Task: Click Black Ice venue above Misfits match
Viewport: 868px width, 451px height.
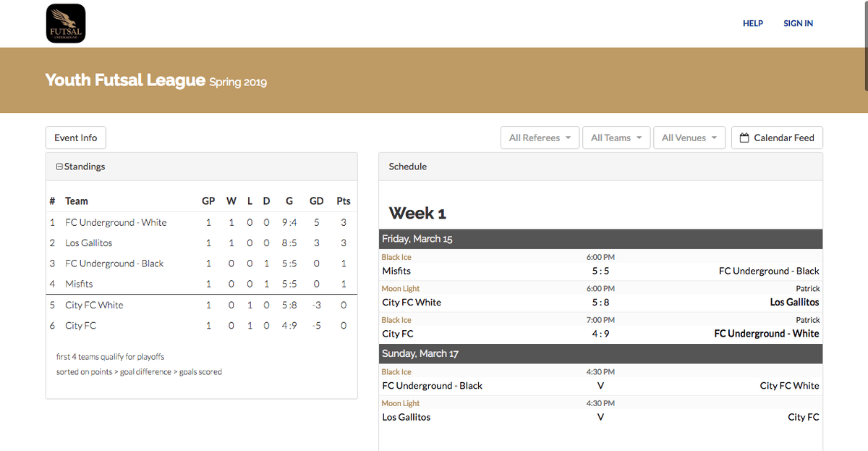Action: 396,257
